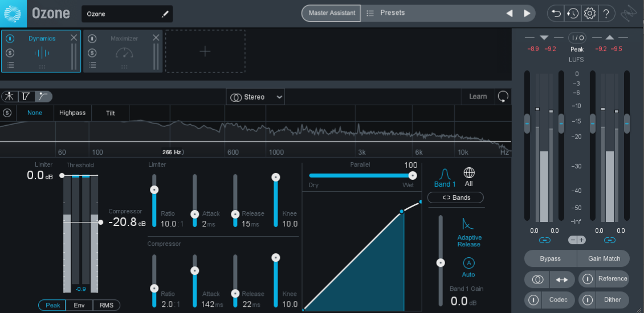This screenshot has width=644, height=313.
Task: Switch level detection to RMS
Action: tap(107, 305)
